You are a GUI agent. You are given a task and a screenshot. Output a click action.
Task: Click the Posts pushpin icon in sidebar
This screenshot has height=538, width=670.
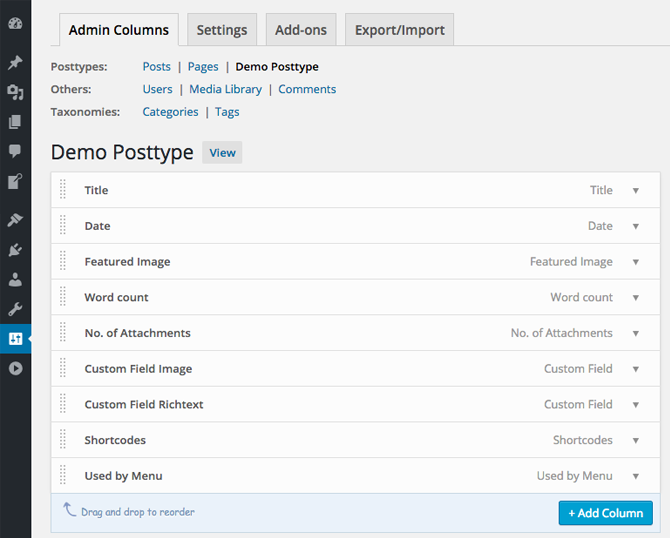[x=15, y=62]
